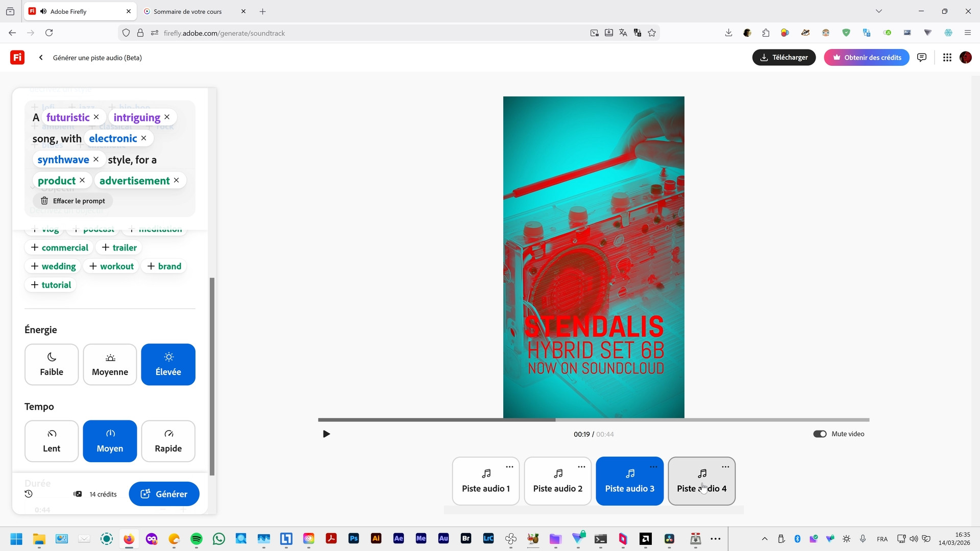Screen dimensions: 980x551
Task: Open the generation history clock icon
Action: 29,494
